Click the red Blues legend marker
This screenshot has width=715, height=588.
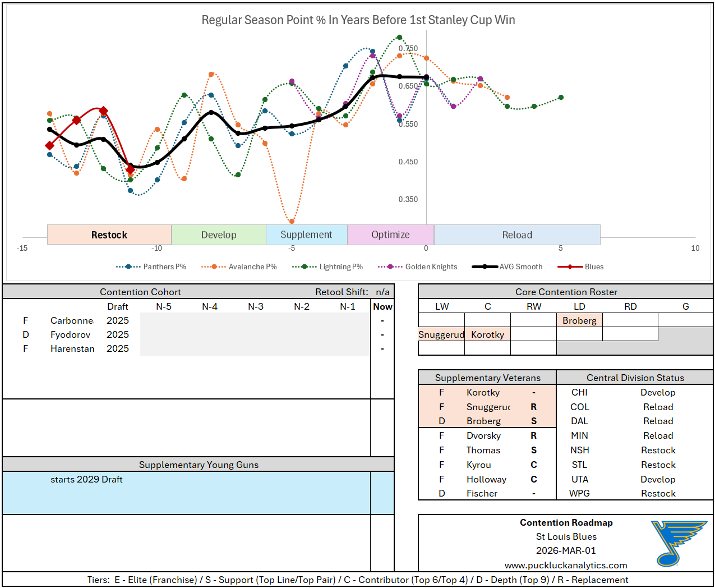(570, 267)
